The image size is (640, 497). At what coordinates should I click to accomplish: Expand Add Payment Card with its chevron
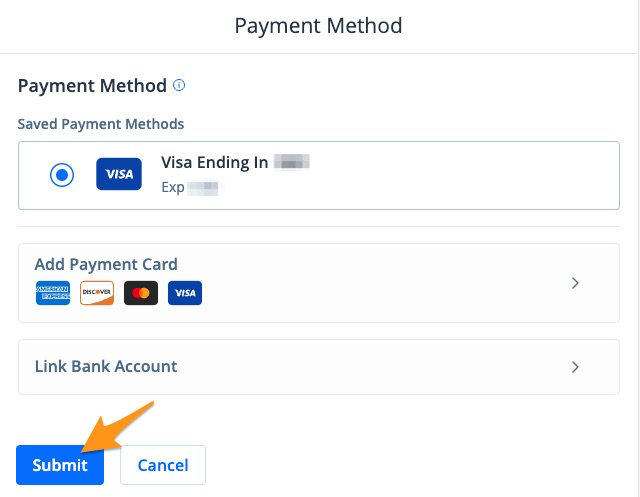[575, 283]
